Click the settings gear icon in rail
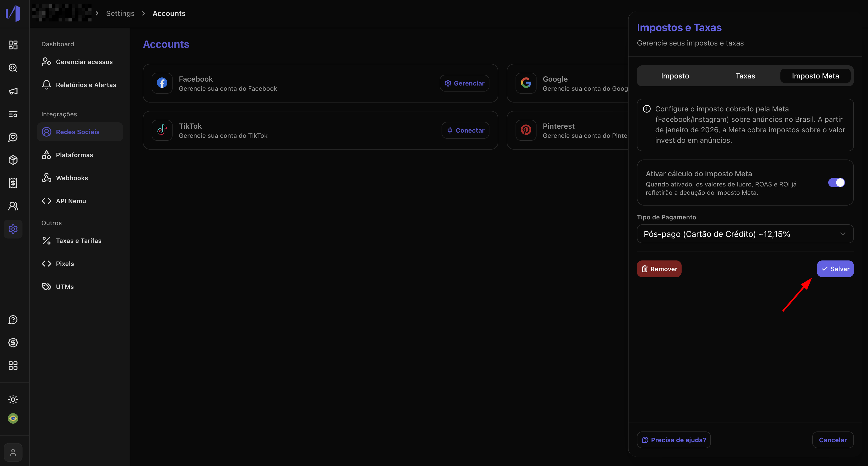 [x=13, y=229]
